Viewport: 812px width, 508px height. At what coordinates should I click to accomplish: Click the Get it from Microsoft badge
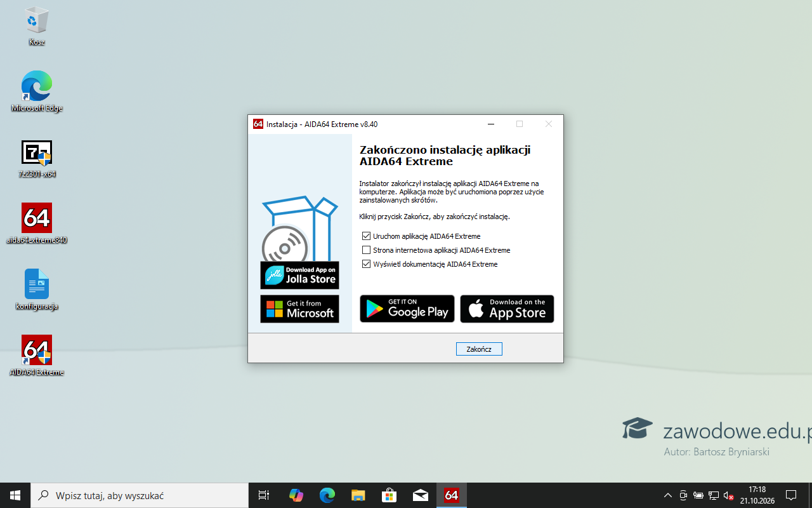(299, 309)
